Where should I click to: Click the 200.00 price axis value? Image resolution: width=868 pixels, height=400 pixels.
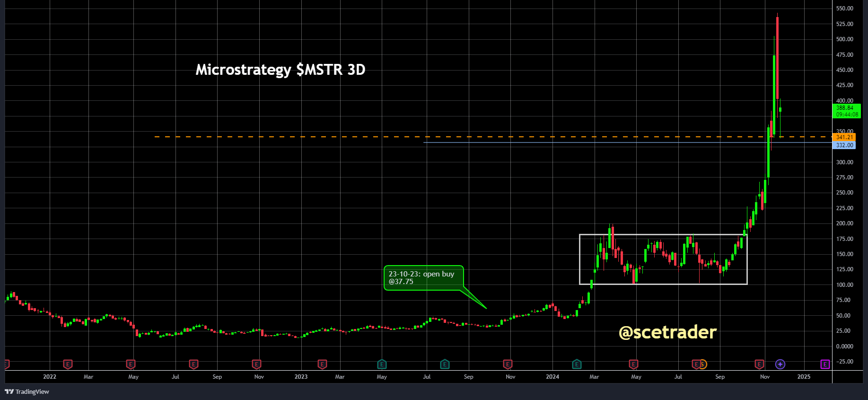[844, 223]
